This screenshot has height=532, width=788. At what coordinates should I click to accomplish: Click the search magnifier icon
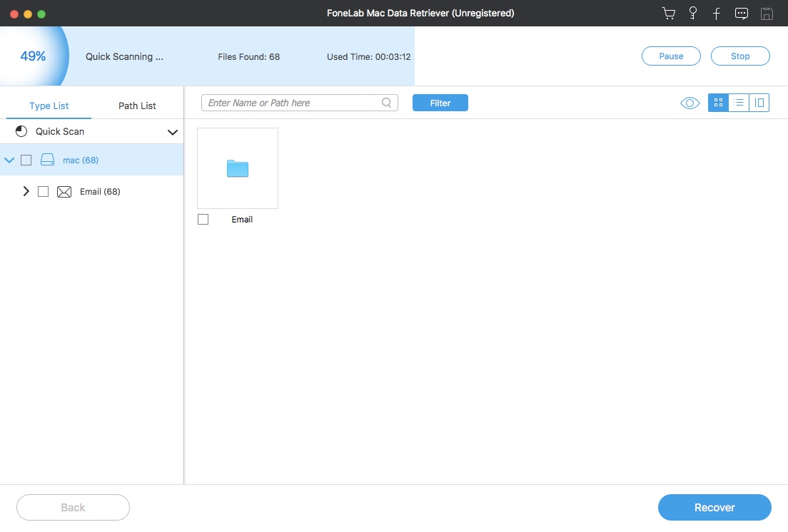[x=386, y=103]
